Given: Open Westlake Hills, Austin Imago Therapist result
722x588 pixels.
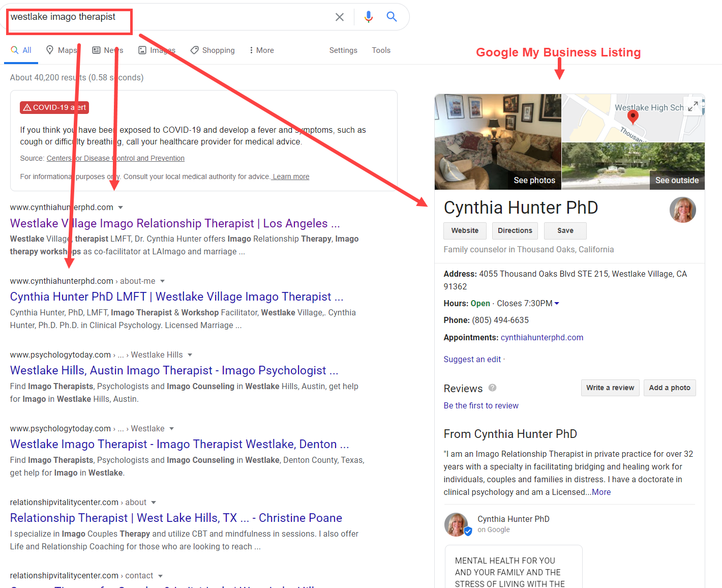Looking at the screenshot, I should pos(174,370).
